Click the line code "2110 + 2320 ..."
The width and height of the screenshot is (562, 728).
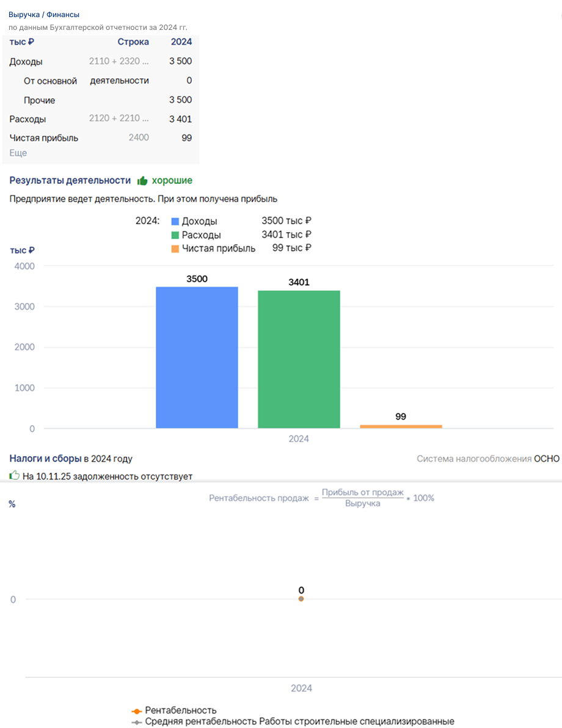coord(119,61)
